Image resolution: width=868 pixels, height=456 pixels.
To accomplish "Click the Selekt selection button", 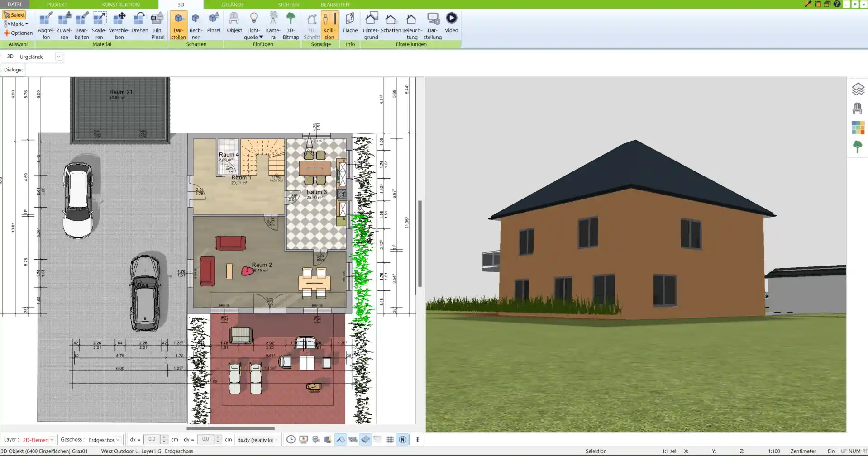I will click(x=14, y=15).
